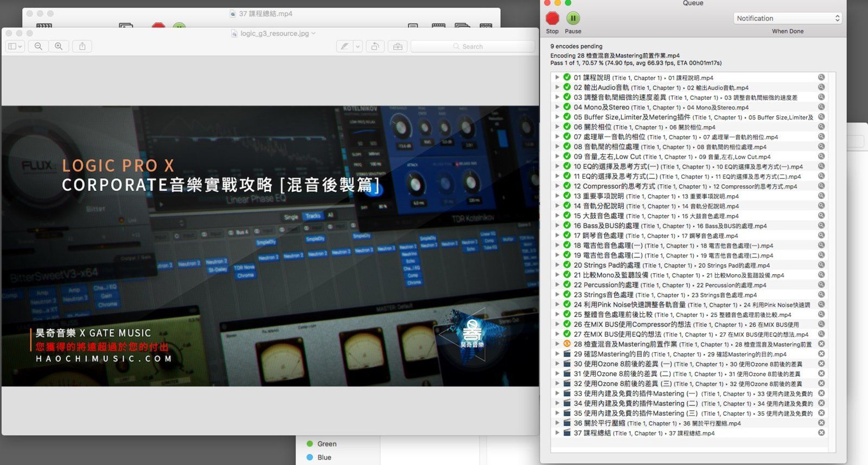Select queue row 23 Strings音色處理

pyautogui.click(x=690, y=295)
